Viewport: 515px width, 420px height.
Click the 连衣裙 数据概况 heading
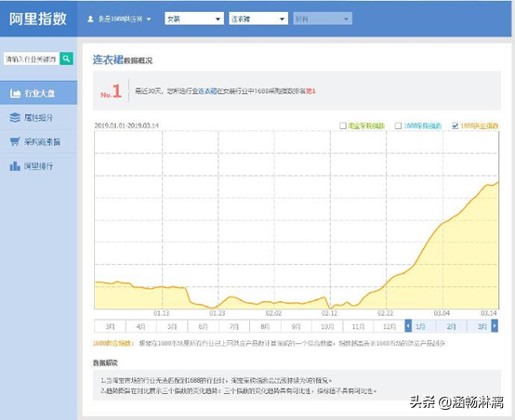pos(123,59)
